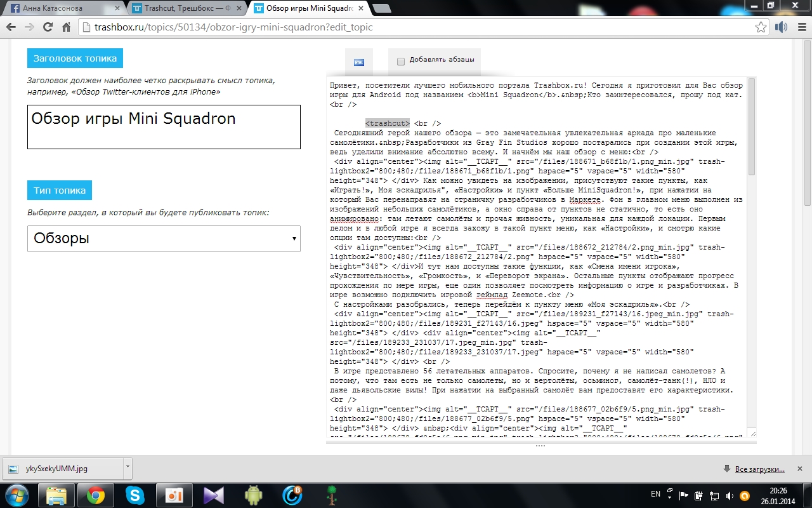Image resolution: width=812 pixels, height=508 pixels.
Task: Click the orange circular tray icon
Action: (x=745, y=495)
